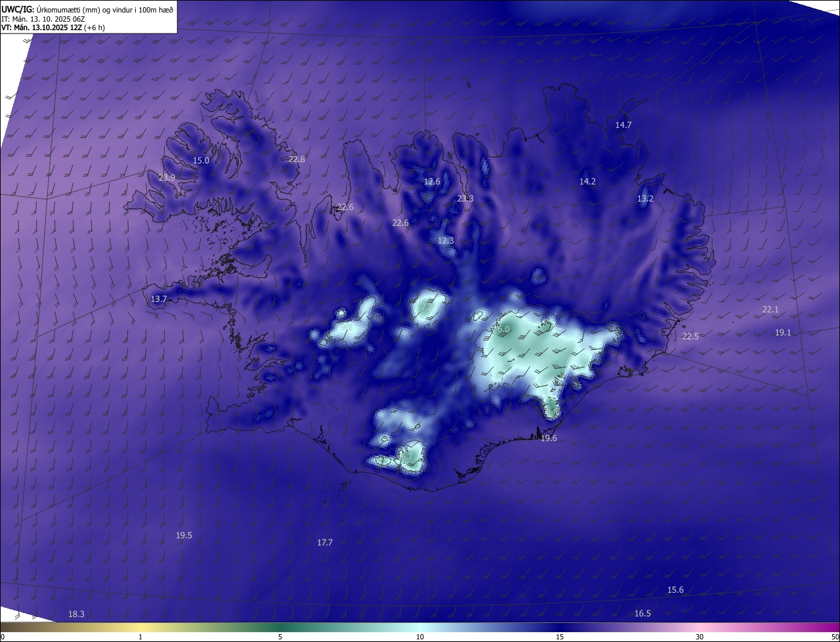This screenshot has width=840, height=642.
Task: Click the 5 tick on the color scale
Action: click(x=280, y=637)
